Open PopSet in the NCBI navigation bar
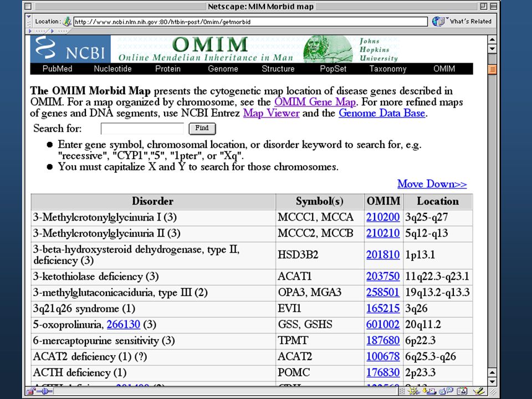 pyautogui.click(x=333, y=69)
